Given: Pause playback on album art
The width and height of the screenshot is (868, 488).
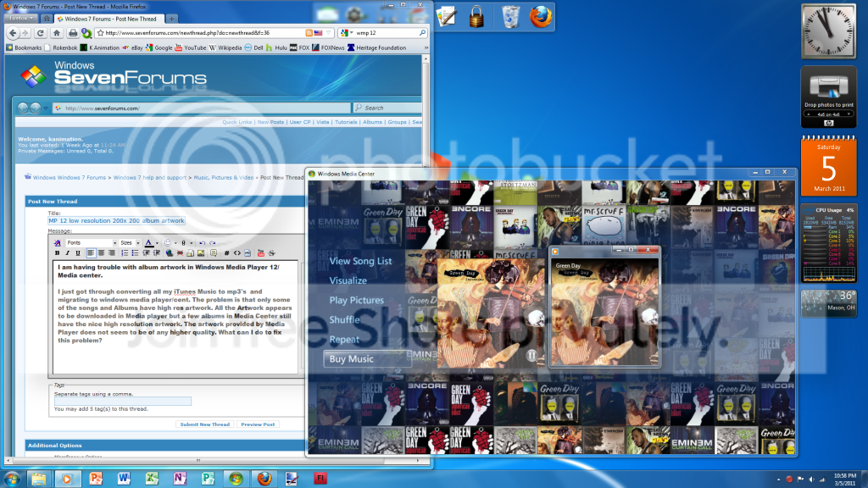Looking at the screenshot, I should click(x=531, y=355).
